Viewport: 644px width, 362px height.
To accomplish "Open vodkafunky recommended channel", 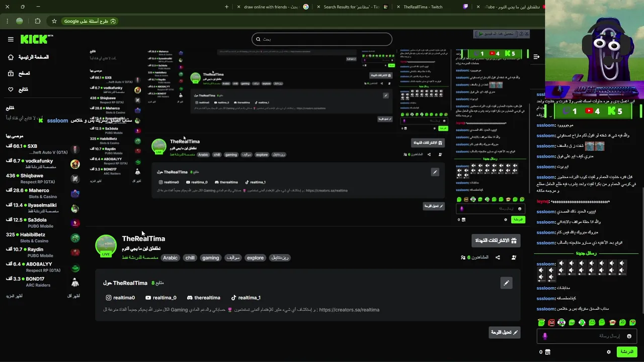I will [x=43, y=163].
